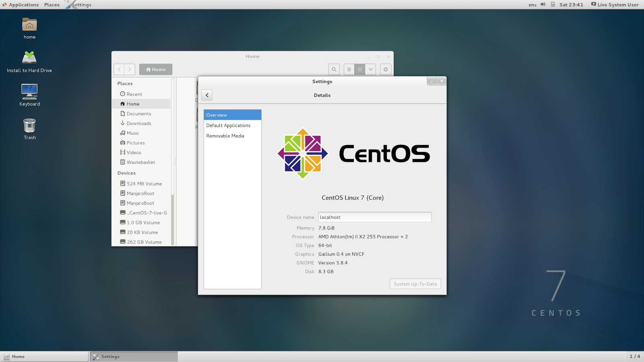
Task: Select Home in Places sidebar
Action: coord(141,104)
